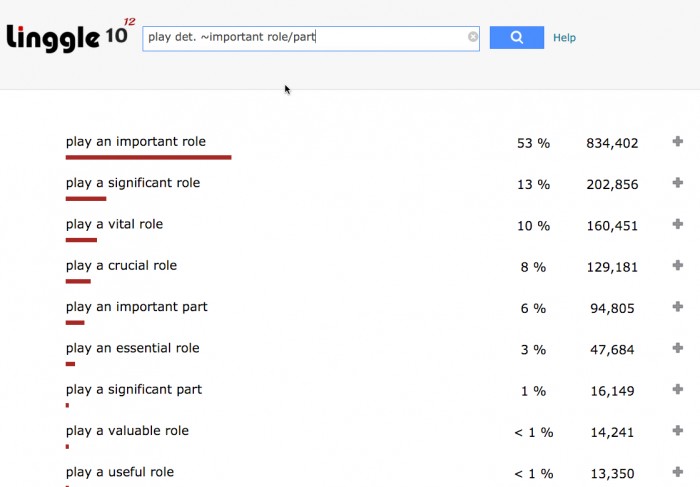Open the Linggle logo homepage
The width and height of the screenshot is (700, 487).
tap(69, 37)
